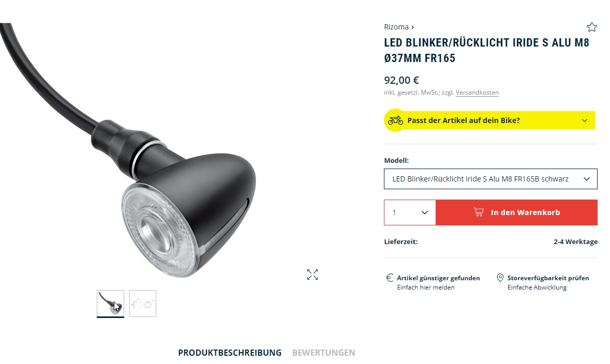
Task: Add product to wishlist with star icon
Action: tap(592, 27)
